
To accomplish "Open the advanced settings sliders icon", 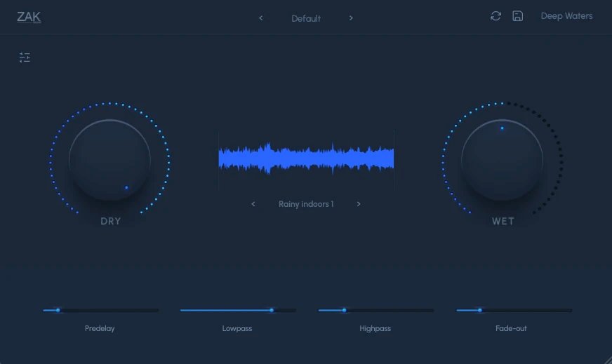I will 25,58.
